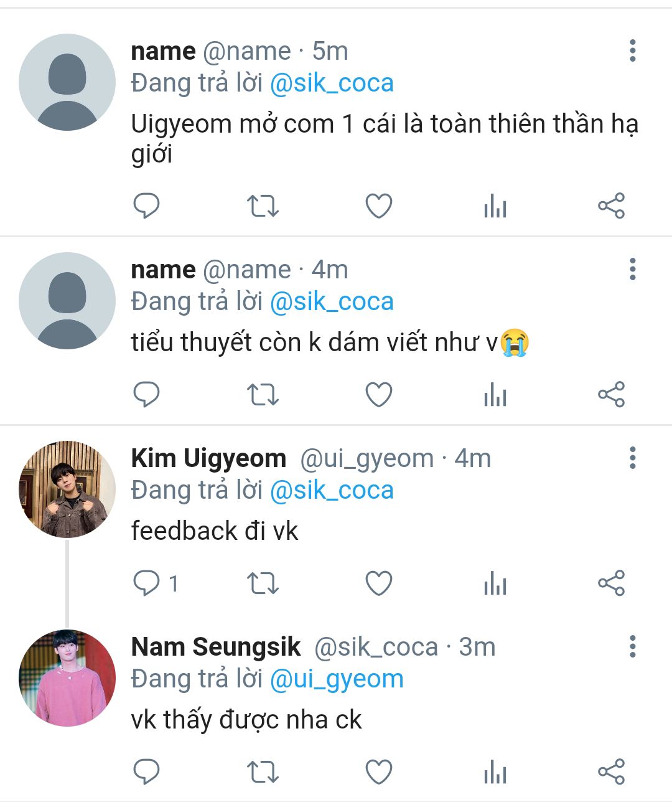
Task: Open the Kim Uigyeom display name
Action: coord(208,458)
